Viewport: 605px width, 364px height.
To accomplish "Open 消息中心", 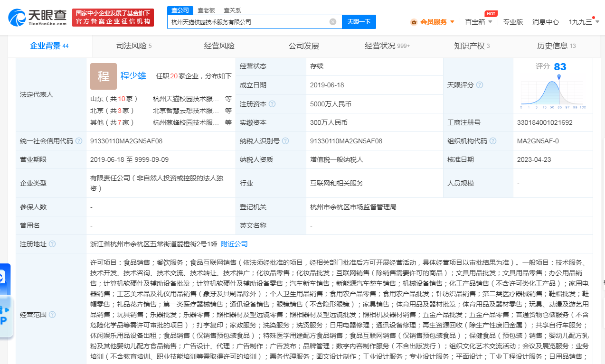I will tap(546, 22).
